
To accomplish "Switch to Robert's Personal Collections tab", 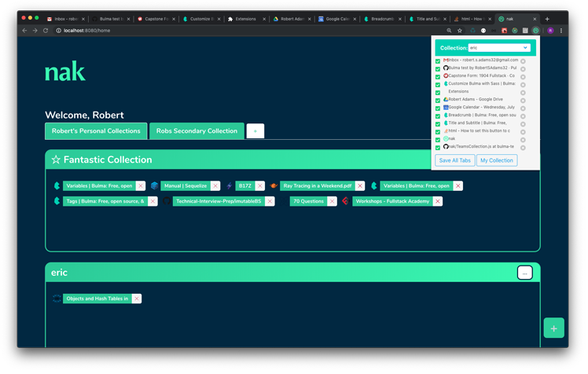I will point(96,131).
